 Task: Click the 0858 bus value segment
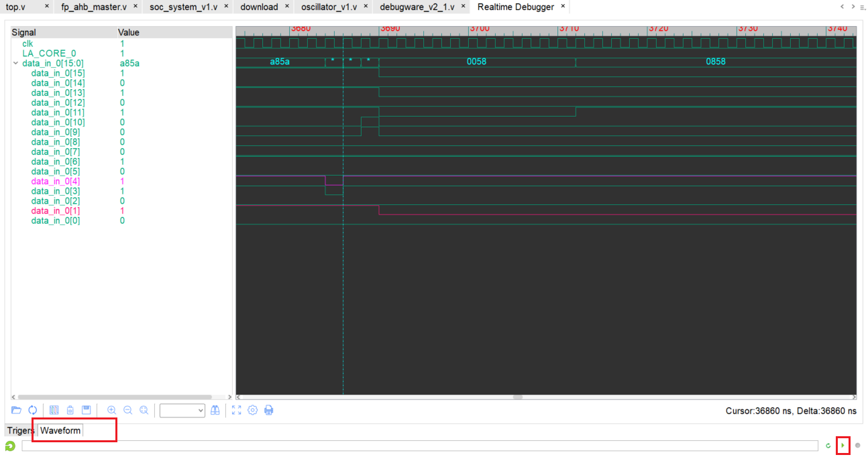pyautogui.click(x=716, y=62)
